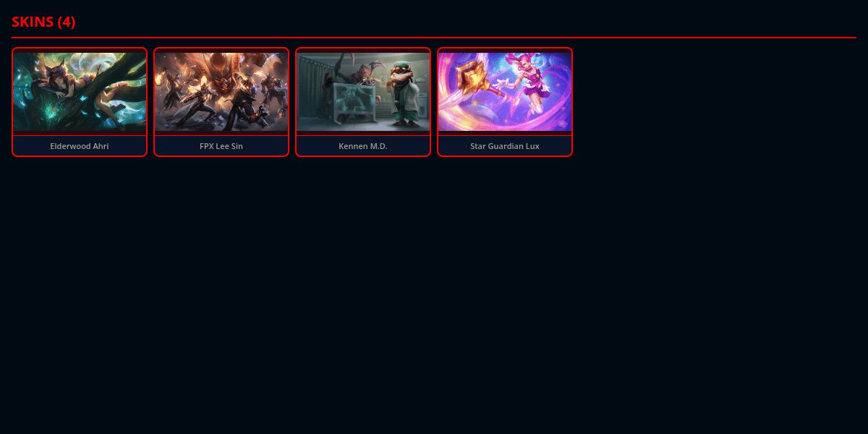Click the FPX Lee Sin name label

click(x=221, y=146)
